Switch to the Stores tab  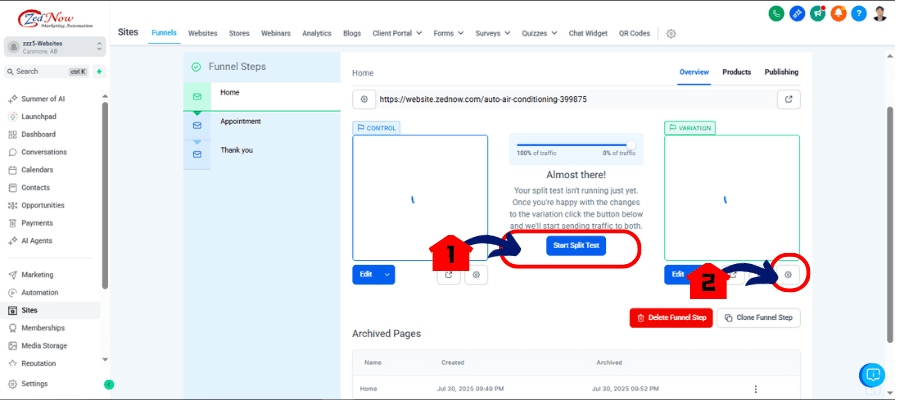(x=239, y=33)
